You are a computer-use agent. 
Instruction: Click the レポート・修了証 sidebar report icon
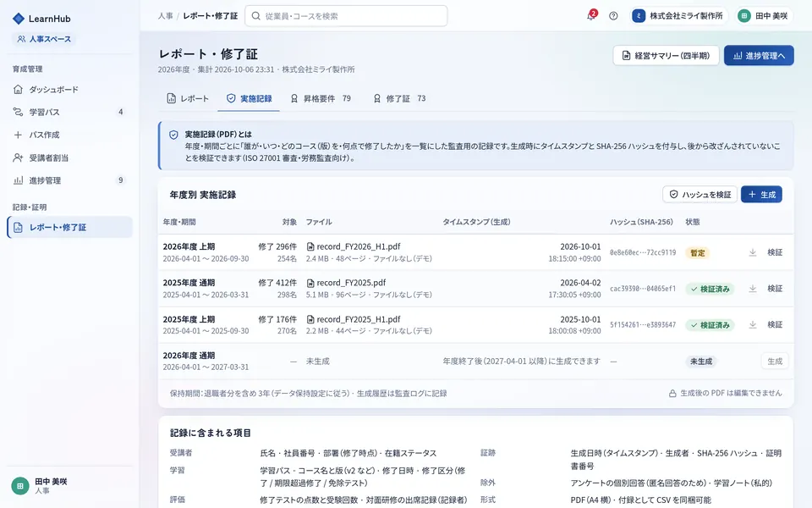18,228
